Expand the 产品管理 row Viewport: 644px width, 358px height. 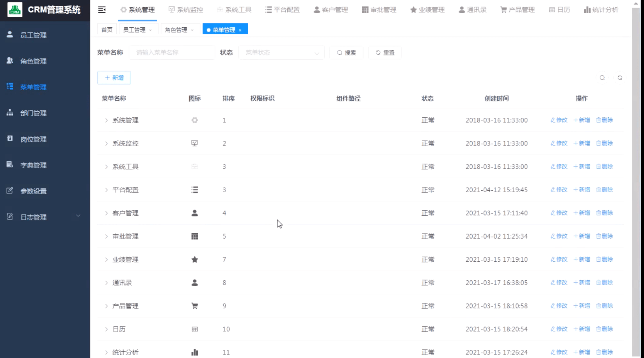click(x=106, y=306)
